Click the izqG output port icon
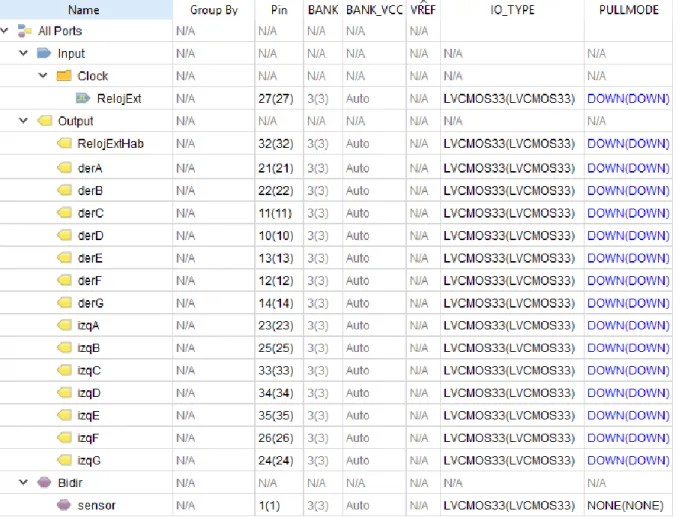The image size is (679, 517). [65, 460]
